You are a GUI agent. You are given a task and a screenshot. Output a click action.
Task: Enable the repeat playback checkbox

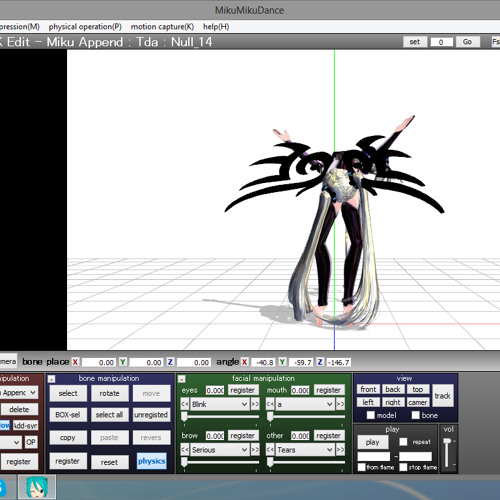coord(403,442)
